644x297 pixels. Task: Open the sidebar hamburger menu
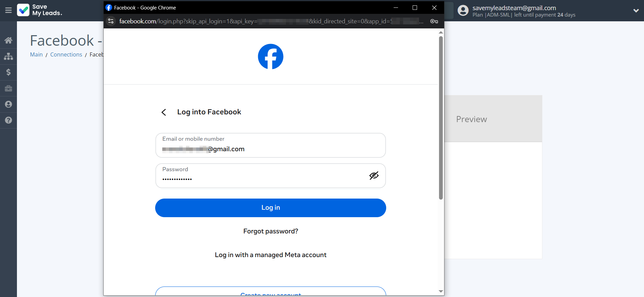(x=8, y=10)
